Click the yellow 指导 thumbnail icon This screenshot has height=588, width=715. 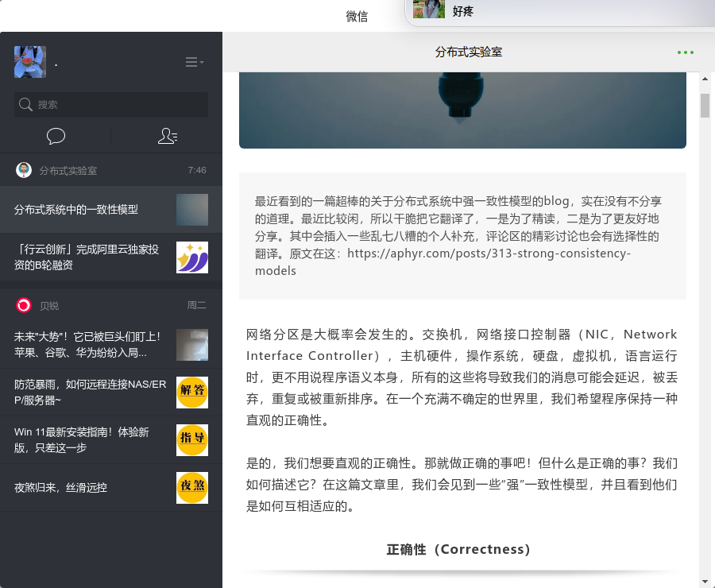[192, 440]
